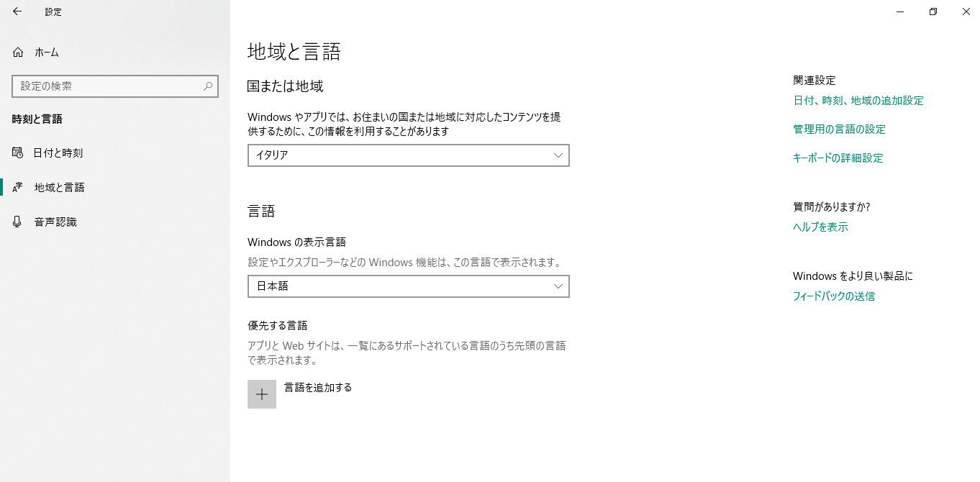The height and width of the screenshot is (482, 980).
Task: Click ヘルプを表示 link
Action: [820, 227]
